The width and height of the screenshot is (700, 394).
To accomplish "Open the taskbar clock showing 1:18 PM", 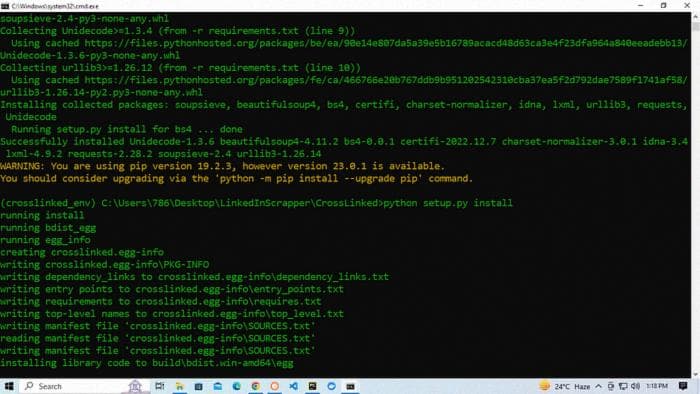I will (657, 386).
